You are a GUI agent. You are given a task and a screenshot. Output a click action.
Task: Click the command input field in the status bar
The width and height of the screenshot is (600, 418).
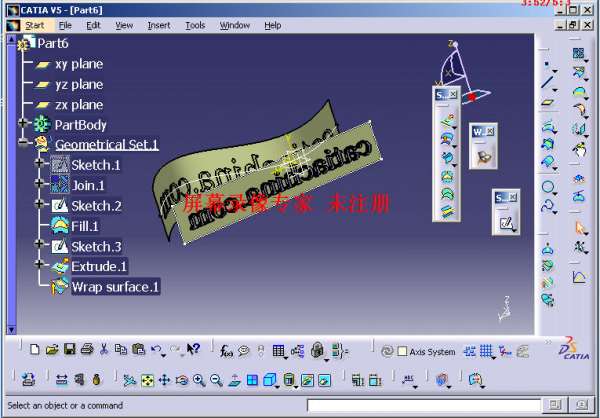click(x=420, y=405)
